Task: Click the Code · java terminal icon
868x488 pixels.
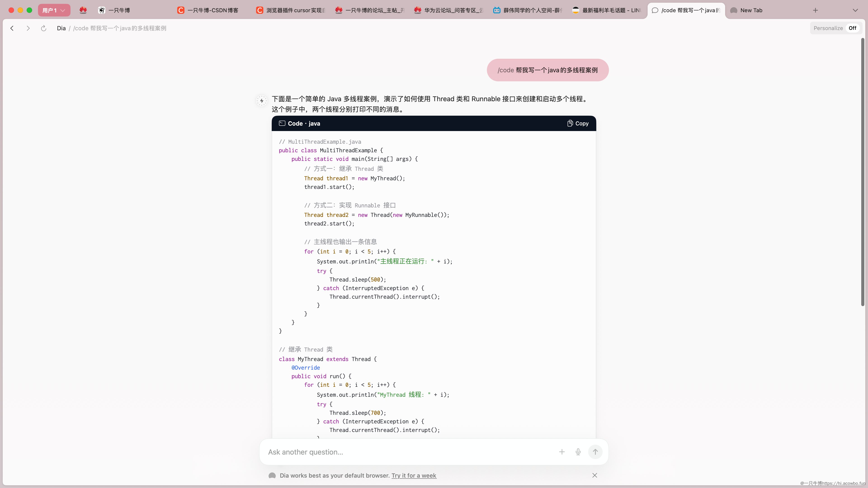Action: pos(282,123)
